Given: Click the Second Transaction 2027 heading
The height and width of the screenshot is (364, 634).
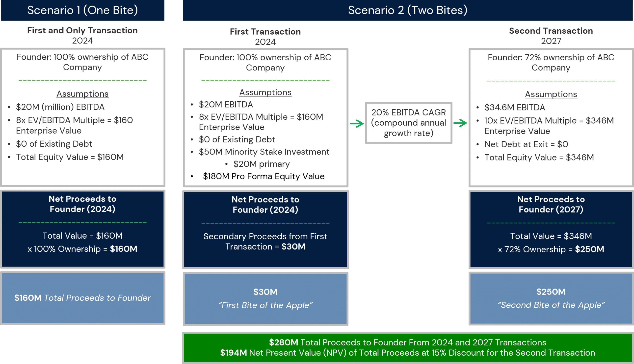Looking at the screenshot, I should (551, 36).
